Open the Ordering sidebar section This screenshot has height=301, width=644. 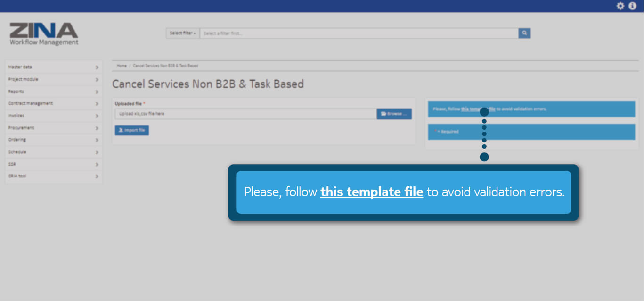tap(53, 140)
